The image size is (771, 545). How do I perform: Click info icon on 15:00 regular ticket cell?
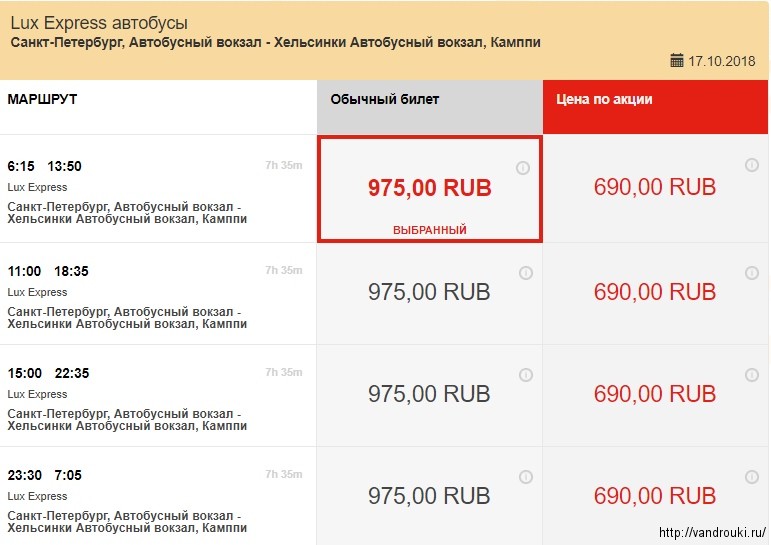(x=526, y=375)
